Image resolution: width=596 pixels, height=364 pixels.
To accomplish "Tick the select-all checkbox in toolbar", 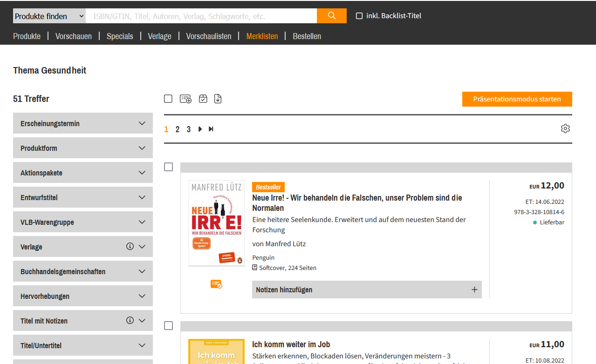I will tap(168, 99).
